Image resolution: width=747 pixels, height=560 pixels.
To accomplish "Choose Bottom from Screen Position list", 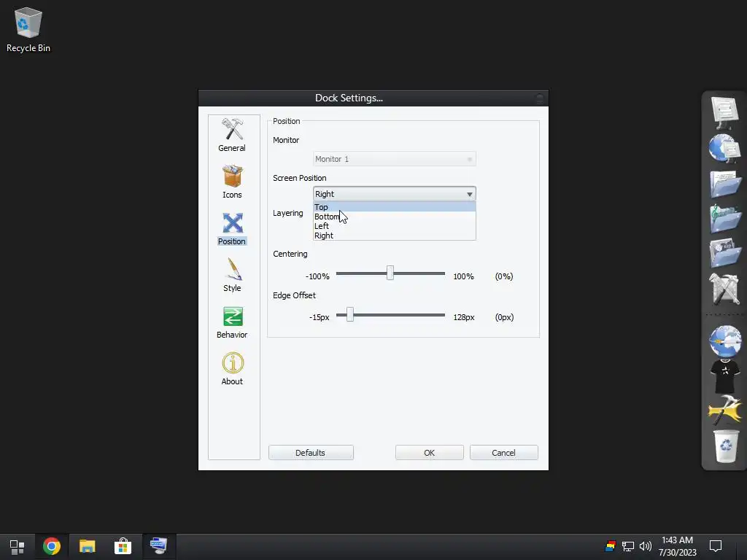I will pos(395,217).
